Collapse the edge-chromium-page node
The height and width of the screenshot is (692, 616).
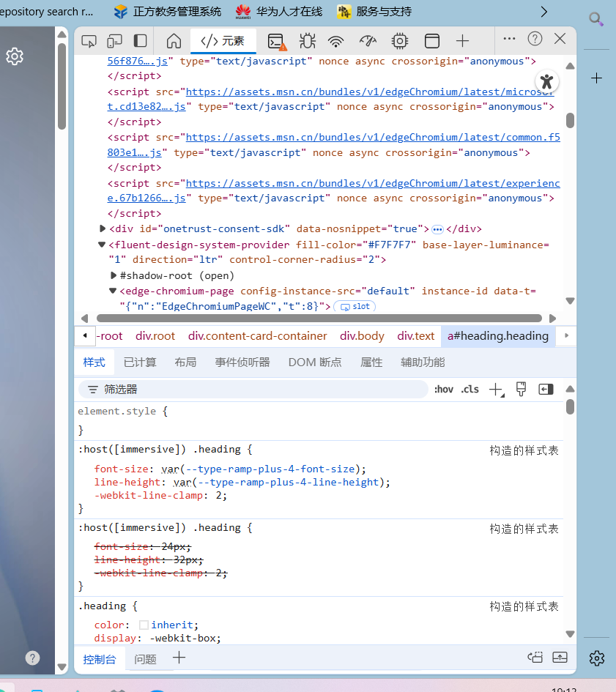coord(113,291)
